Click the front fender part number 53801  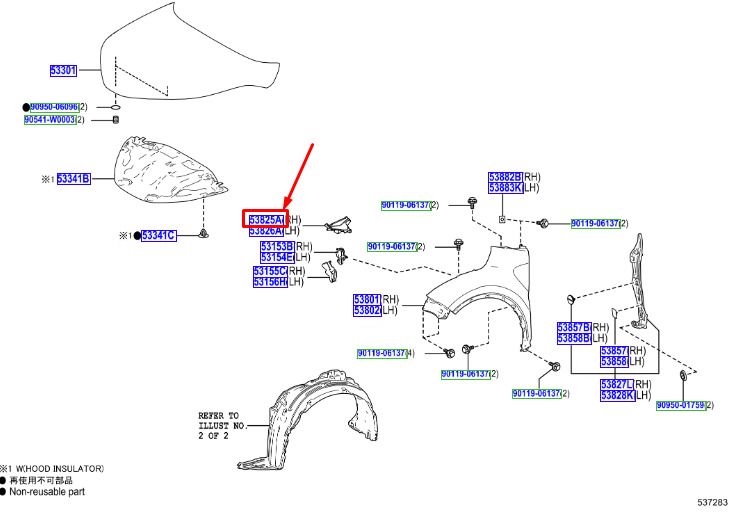pos(366,299)
